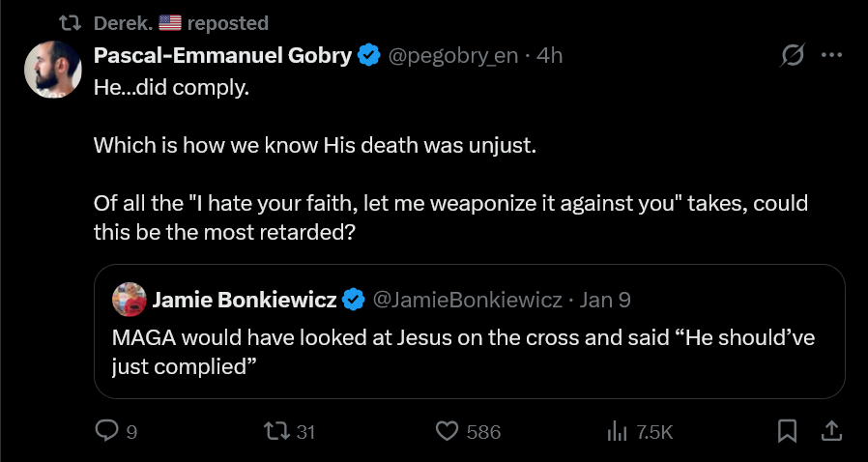This screenshot has height=462, width=868.
Task: Bookmark this post
Action: (x=788, y=432)
